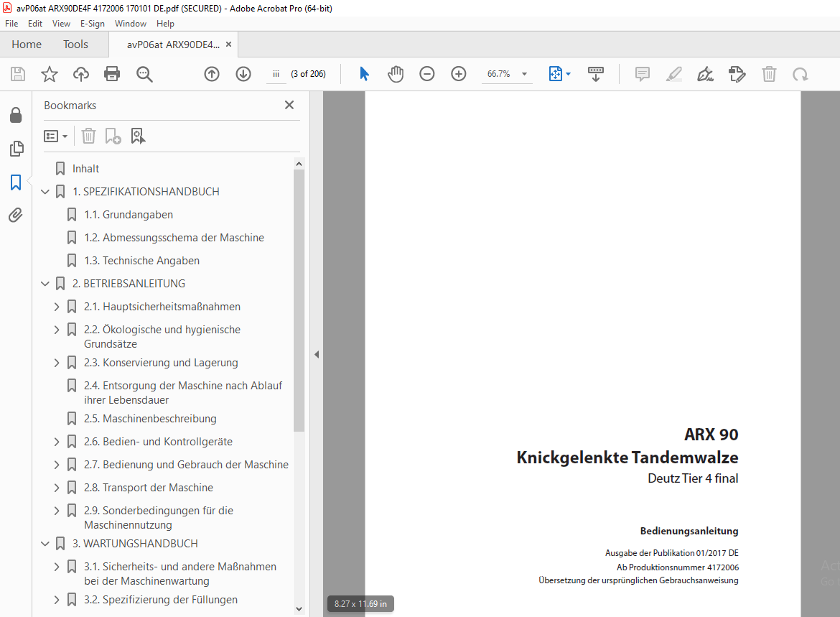This screenshot has height=617, width=840.
Task: Print the document
Action: coord(112,74)
